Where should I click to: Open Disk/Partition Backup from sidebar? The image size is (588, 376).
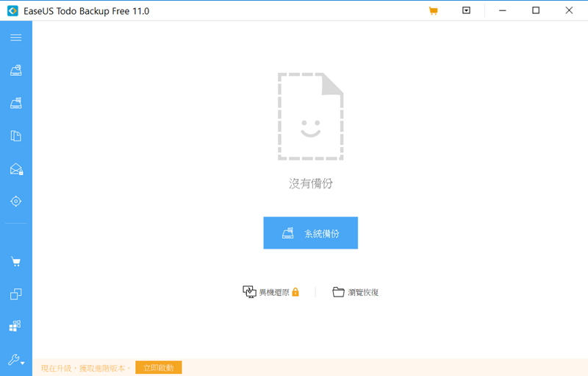point(15,70)
